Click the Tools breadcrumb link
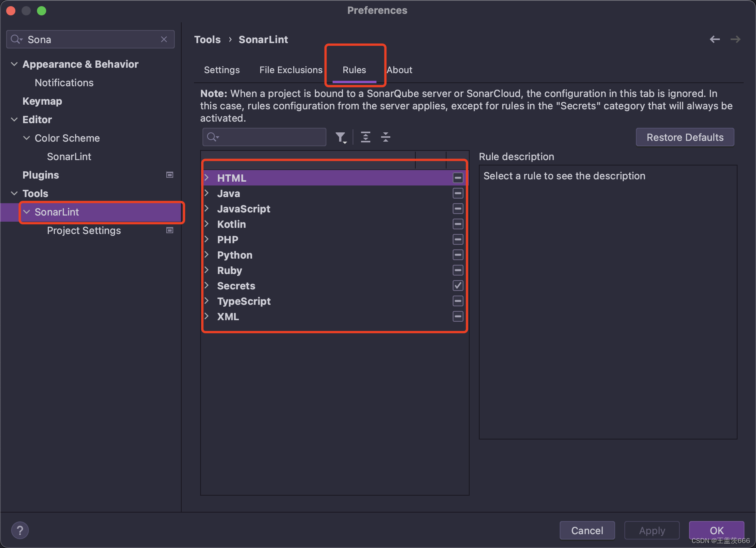Screen dimensions: 756x548 pos(207,40)
